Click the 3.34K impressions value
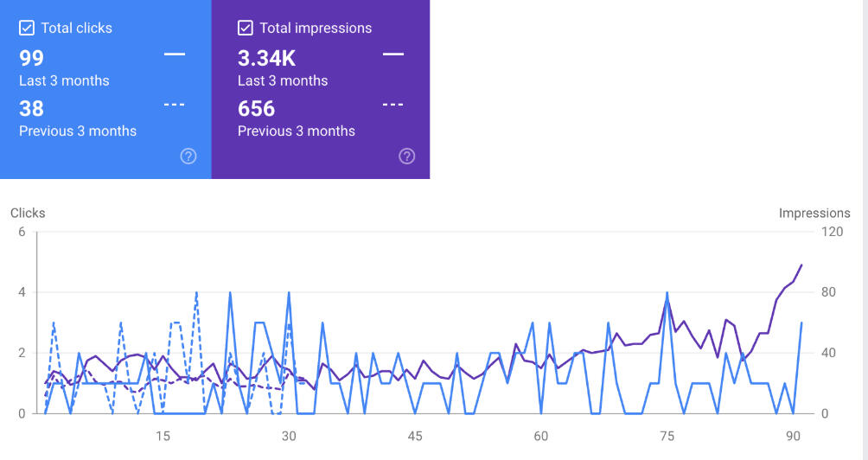The height and width of the screenshot is (460, 868). tap(267, 59)
